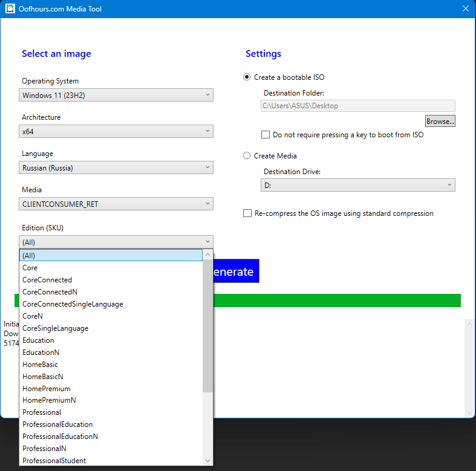Select the Education edition entry
Viewport: 476px width, 471px height.
[38, 340]
